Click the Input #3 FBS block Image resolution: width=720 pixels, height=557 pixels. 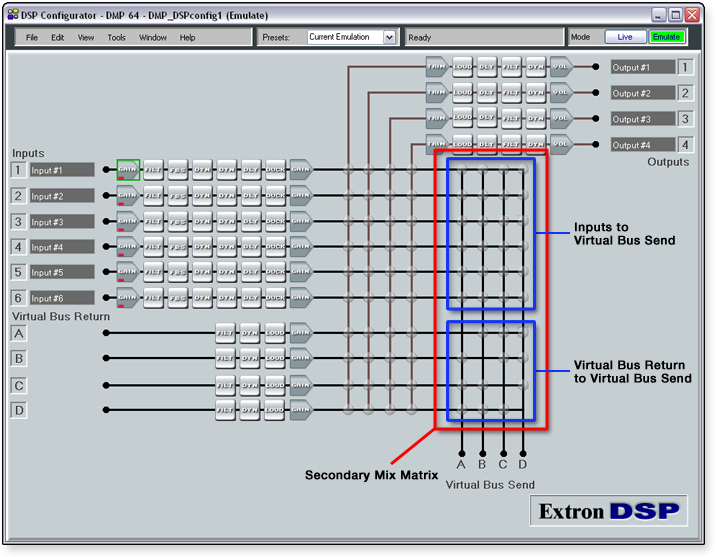click(177, 221)
